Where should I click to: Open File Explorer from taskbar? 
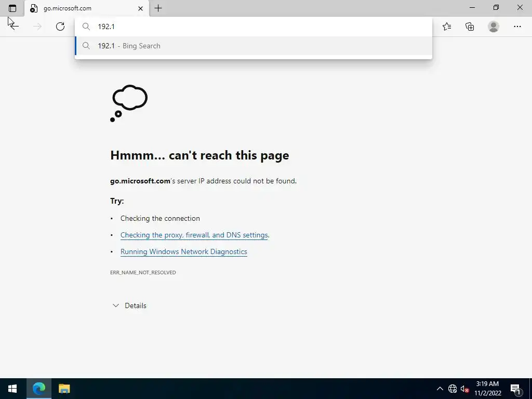[x=64, y=389]
